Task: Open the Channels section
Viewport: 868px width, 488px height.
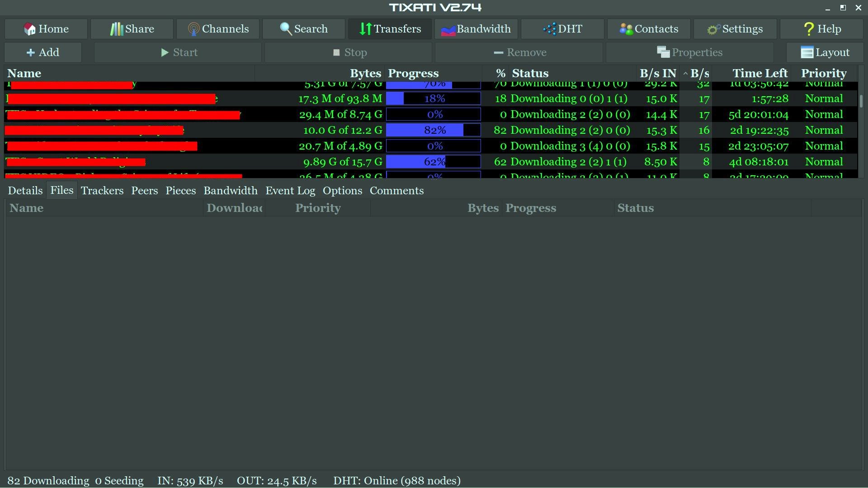Action: click(218, 29)
